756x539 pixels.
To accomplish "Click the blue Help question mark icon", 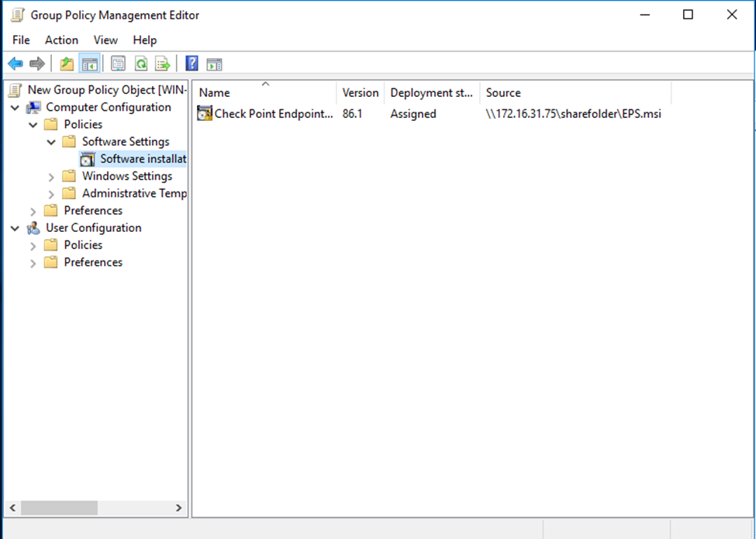I will pyautogui.click(x=192, y=64).
